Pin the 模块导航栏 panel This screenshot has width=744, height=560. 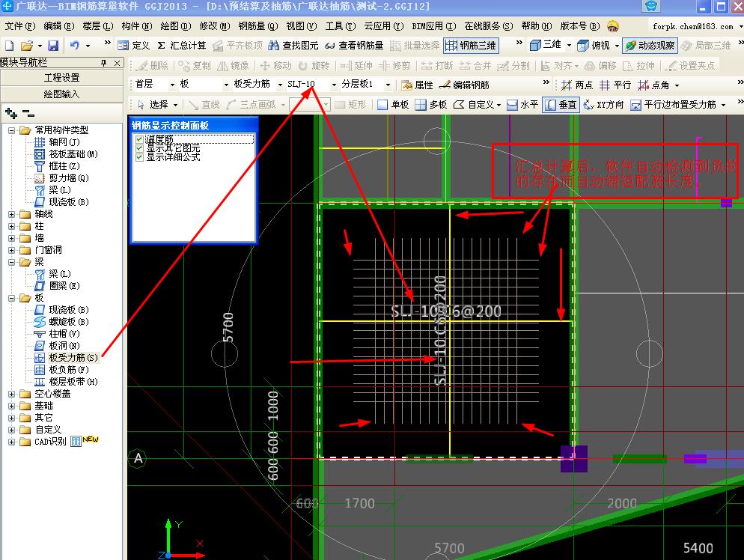pyautogui.click(x=104, y=63)
